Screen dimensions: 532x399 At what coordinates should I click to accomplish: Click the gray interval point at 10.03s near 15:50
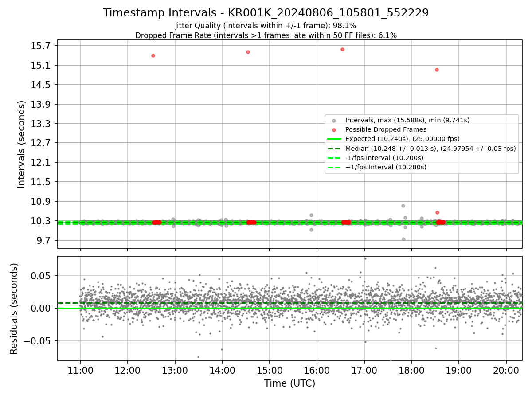[x=311, y=230]
